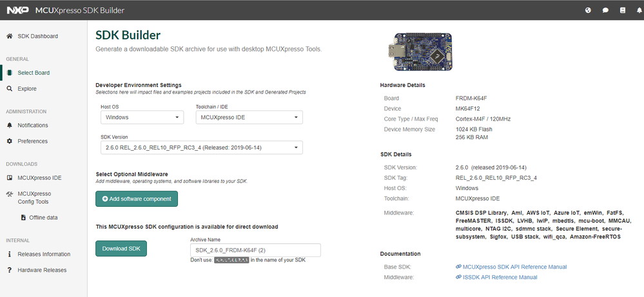Click the SDK Version value 2.6.0 released 2019-06-14
The height and width of the screenshot is (297, 644).
(x=491, y=168)
